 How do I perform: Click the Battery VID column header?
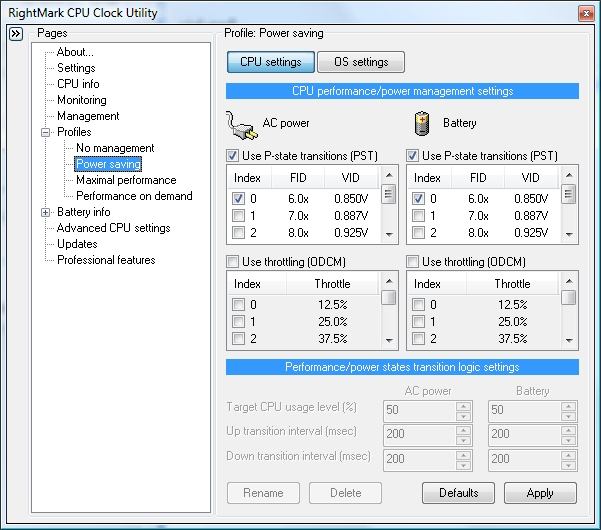531,178
